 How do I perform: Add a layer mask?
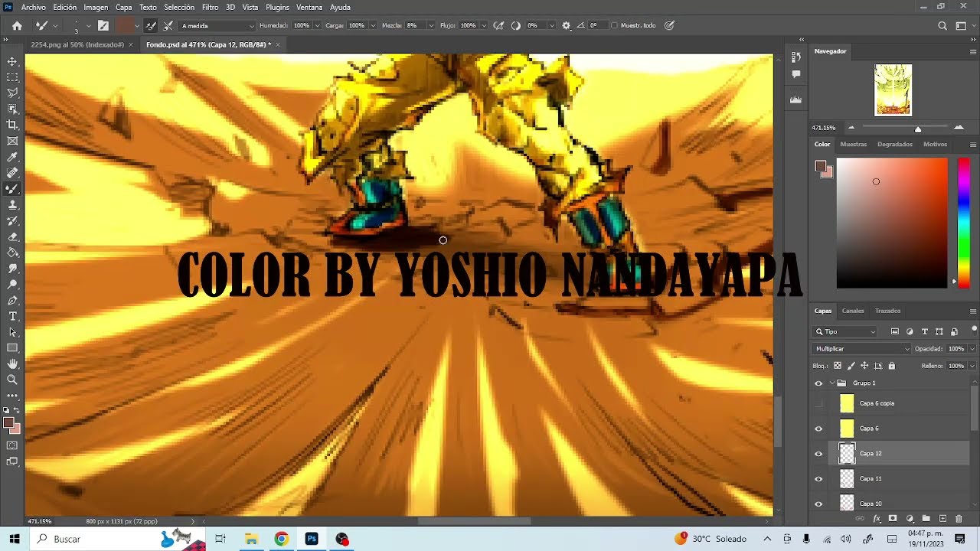pos(893,519)
